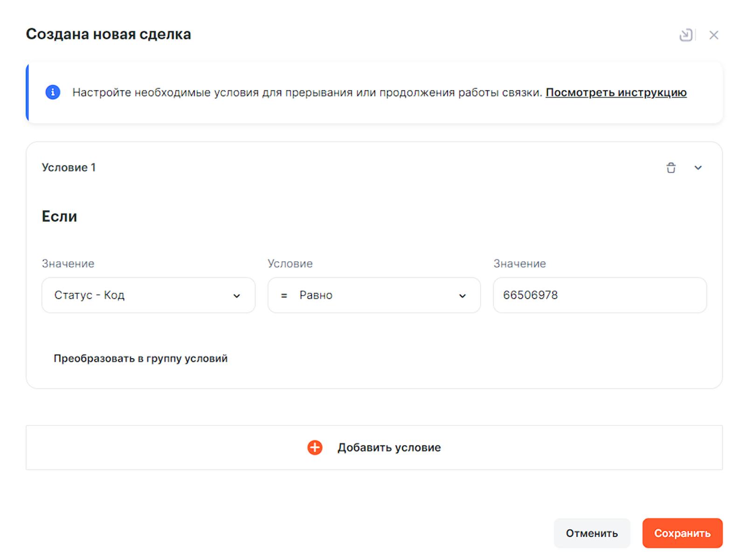The width and height of the screenshot is (746, 560).
Task: Open the 'Посмотреть инструкцию' link
Action: click(x=615, y=93)
